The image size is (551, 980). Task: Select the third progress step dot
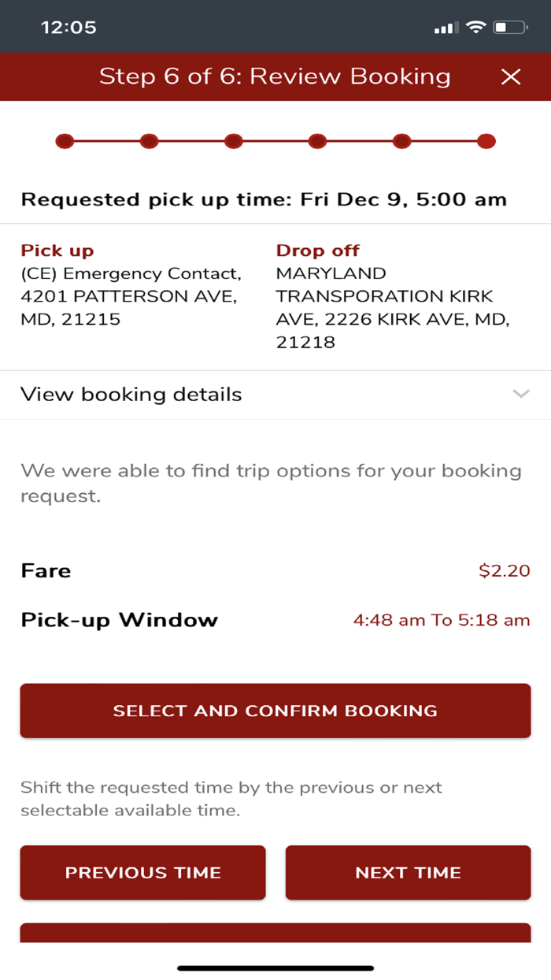[233, 142]
